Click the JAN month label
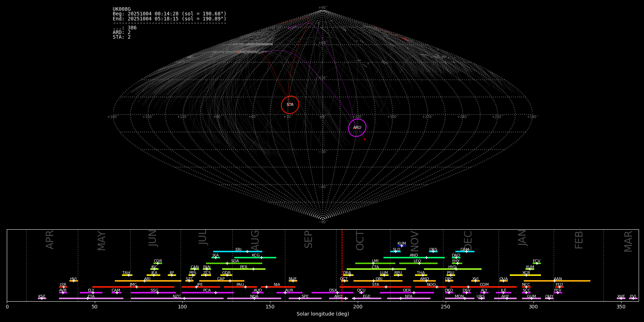 [x=522, y=238]
